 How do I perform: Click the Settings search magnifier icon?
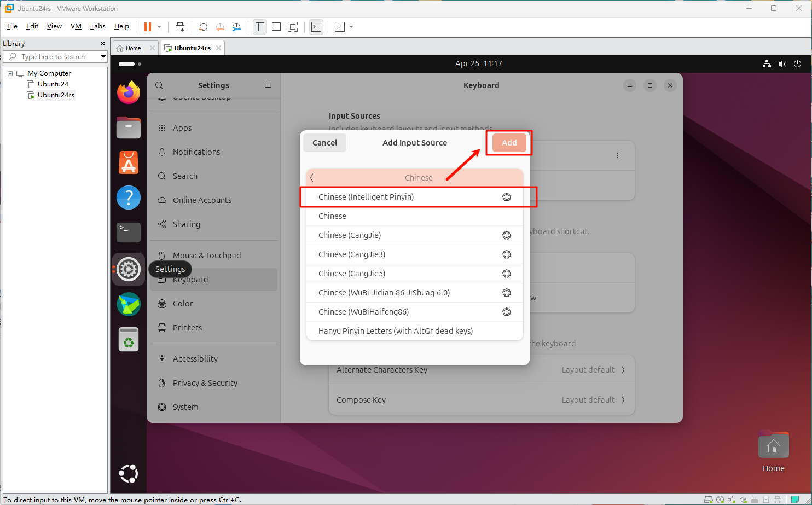[159, 85]
